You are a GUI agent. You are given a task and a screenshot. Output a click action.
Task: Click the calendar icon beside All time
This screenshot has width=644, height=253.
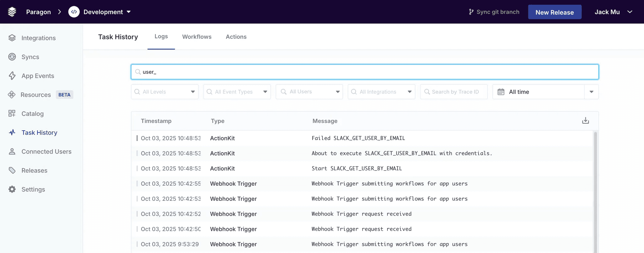pos(501,92)
